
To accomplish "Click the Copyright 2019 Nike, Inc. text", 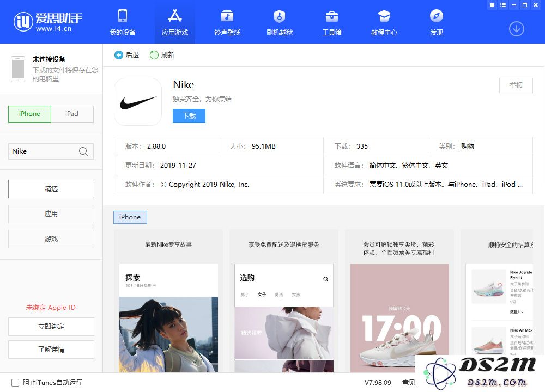I will tap(205, 185).
